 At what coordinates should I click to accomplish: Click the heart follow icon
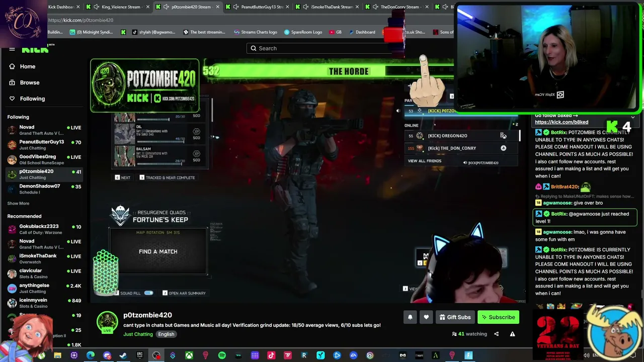tap(426, 317)
